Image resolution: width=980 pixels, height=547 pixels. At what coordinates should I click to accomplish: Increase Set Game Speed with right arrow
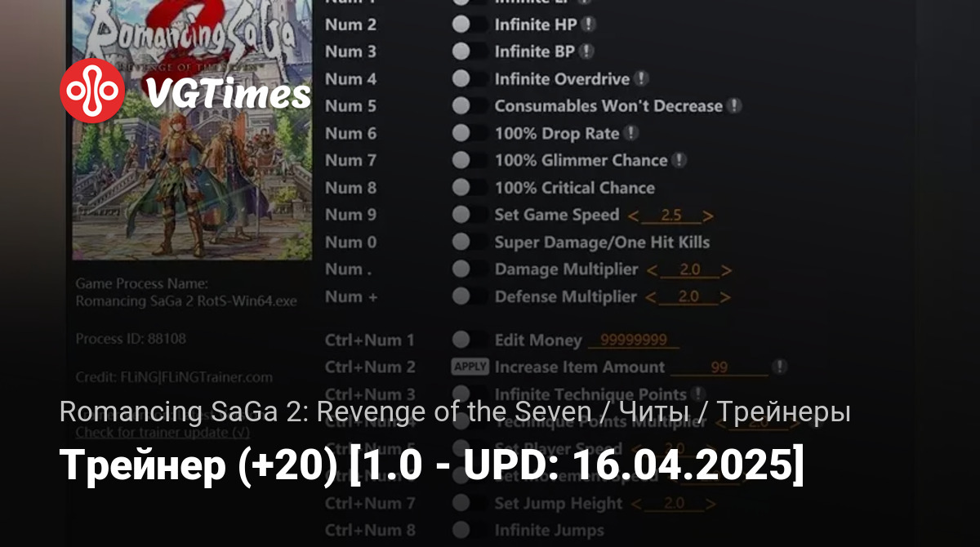[708, 216]
